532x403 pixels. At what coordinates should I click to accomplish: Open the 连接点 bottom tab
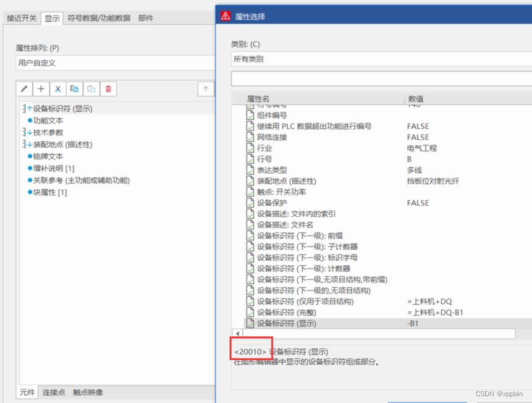point(54,392)
